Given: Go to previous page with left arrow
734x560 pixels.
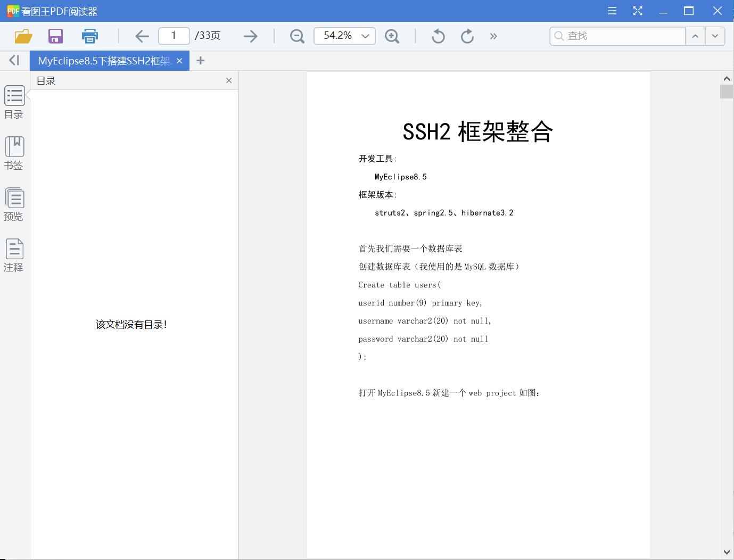Looking at the screenshot, I should (x=142, y=36).
